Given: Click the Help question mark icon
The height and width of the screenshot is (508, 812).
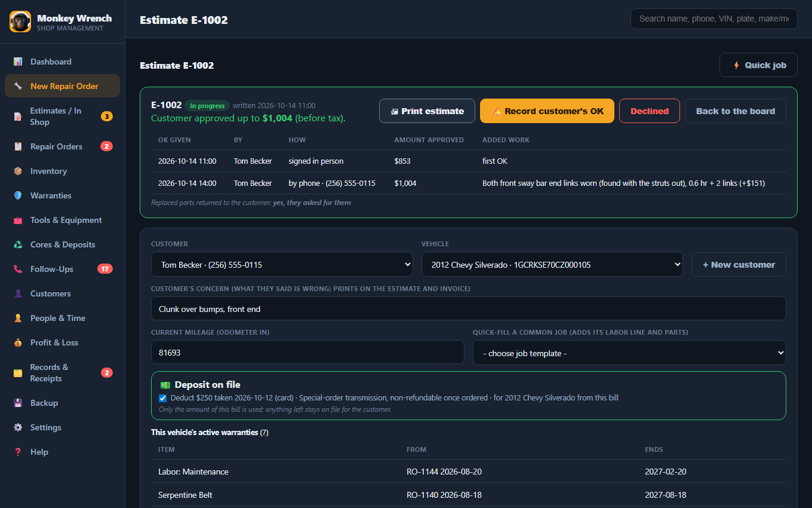Looking at the screenshot, I should 18,452.
